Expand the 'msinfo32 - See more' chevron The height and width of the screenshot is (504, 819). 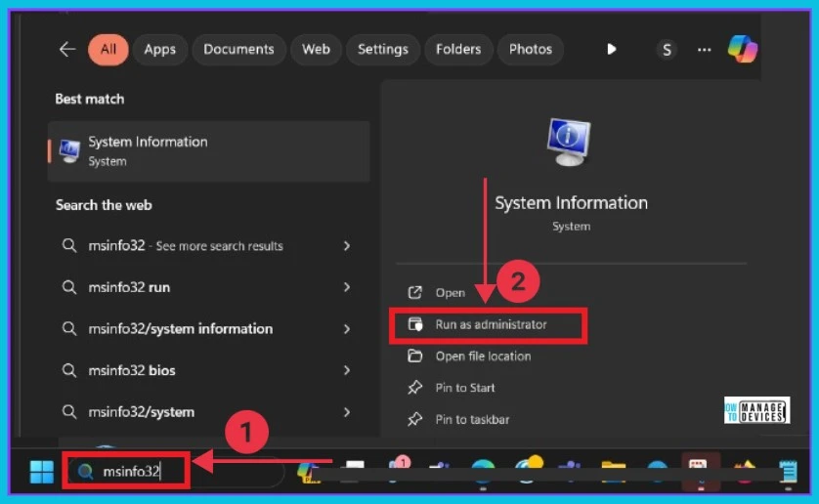(347, 245)
